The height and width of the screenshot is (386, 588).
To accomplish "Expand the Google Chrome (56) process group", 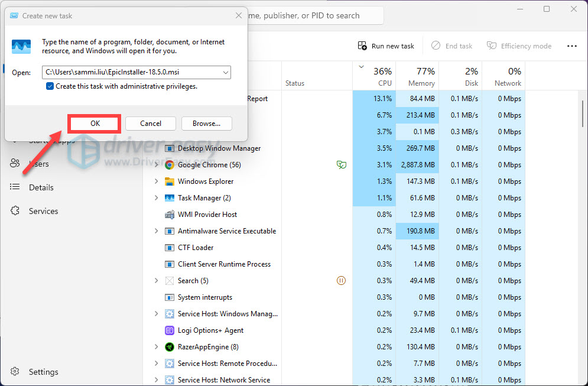I will [157, 165].
